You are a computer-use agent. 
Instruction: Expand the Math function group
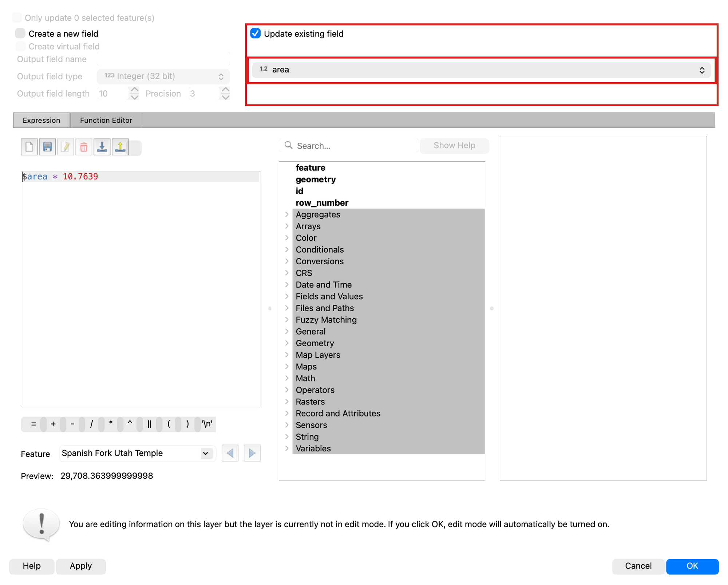tap(287, 378)
